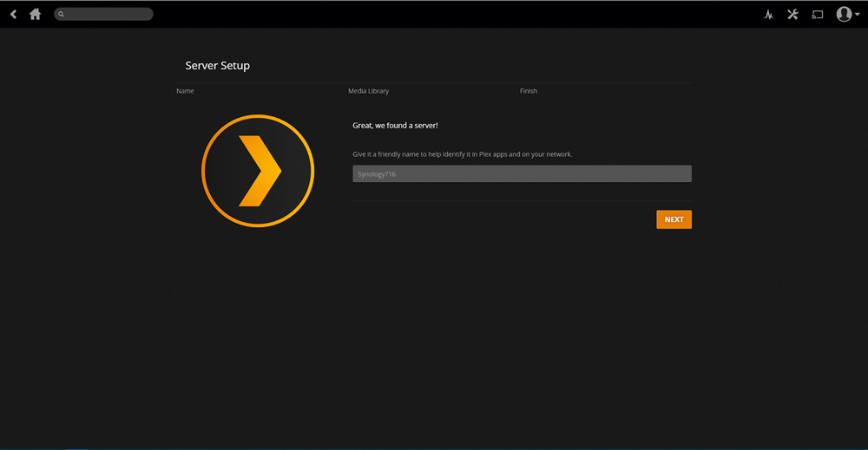Select the Finish setup step

point(528,91)
